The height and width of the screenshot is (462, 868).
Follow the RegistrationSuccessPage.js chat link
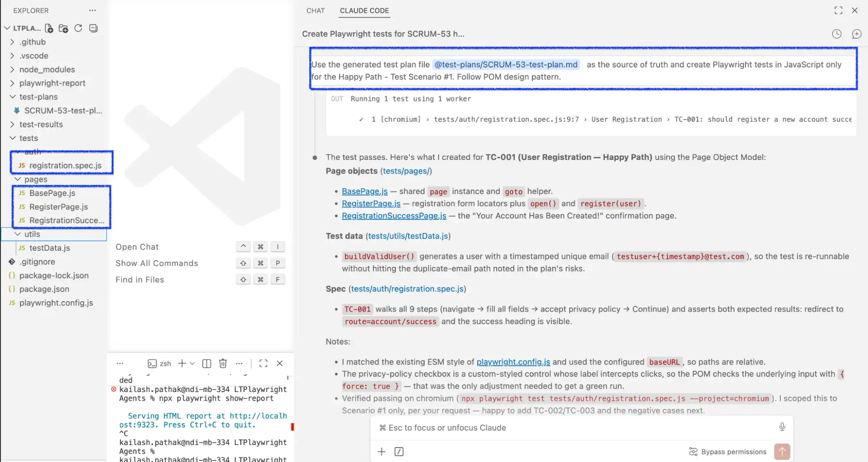[x=394, y=216]
